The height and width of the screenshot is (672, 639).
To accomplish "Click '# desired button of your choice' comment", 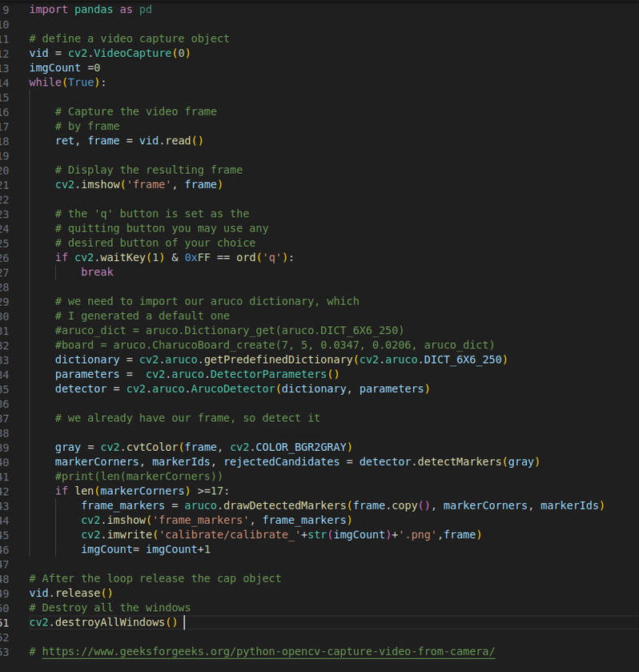I will pyautogui.click(x=155, y=243).
